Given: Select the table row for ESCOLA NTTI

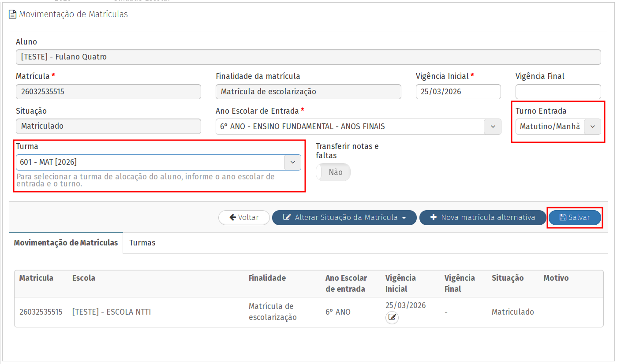Looking at the screenshot, I should click(112, 312).
